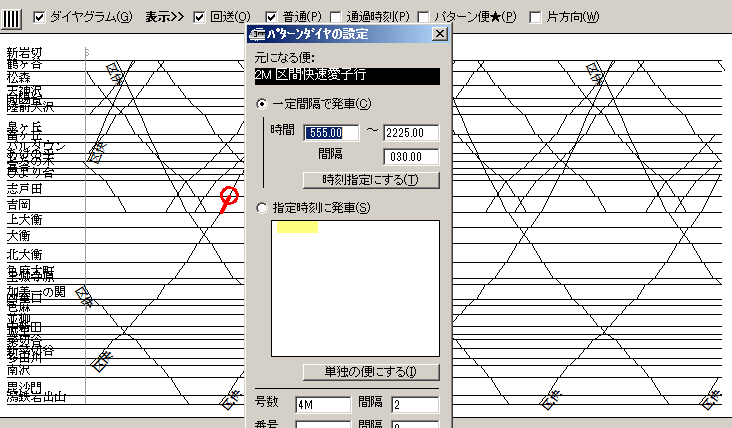Select the 一定間隔で発車(C) radio button
This screenshot has width=732, height=428.
[263, 104]
